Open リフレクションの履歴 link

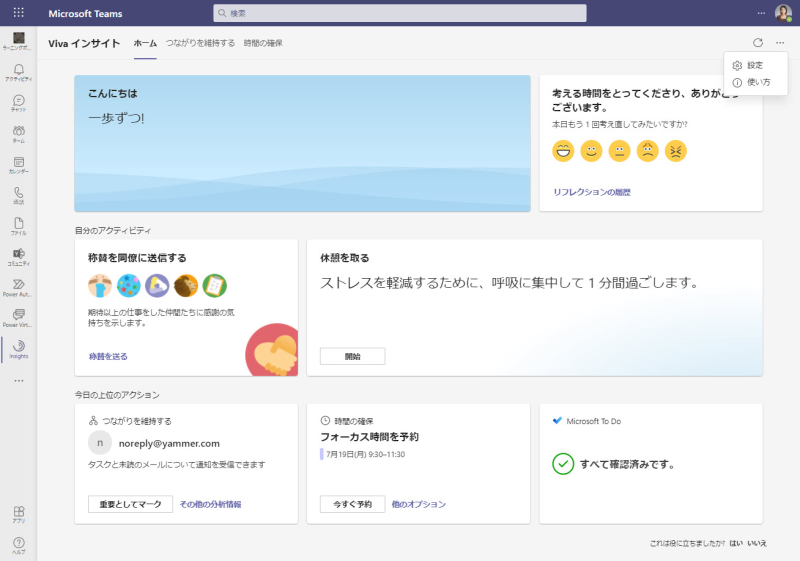click(592, 192)
